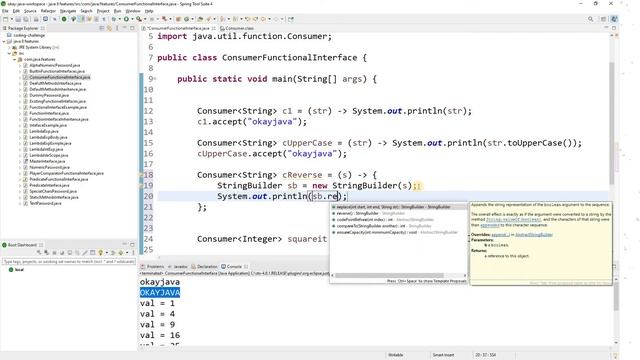Viewport: 640px width, 360px height.
Task: Expand AlphaNumericPassword.java tree node
Action: 20,65
